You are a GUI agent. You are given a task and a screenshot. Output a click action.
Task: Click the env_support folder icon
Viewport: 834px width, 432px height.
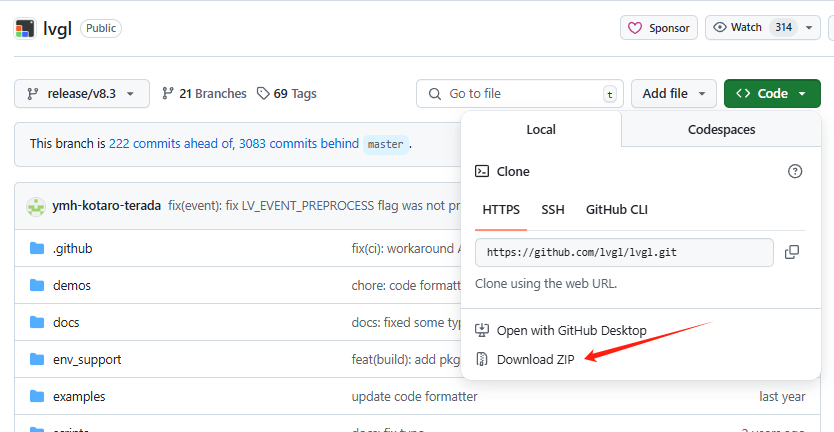point(37,360)
